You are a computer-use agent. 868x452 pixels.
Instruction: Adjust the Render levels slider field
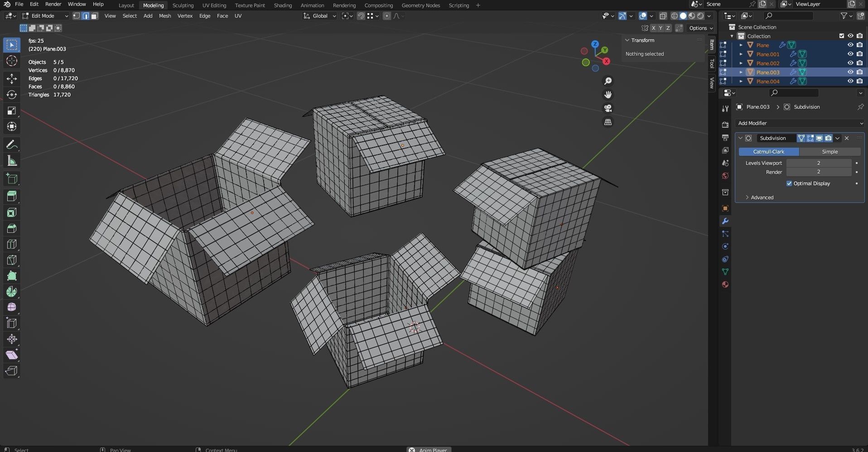point(819,172)
